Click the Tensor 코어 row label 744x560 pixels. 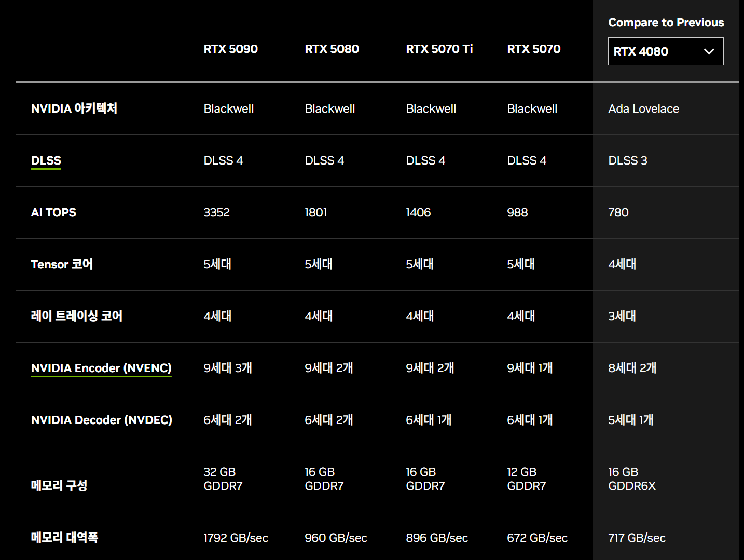pos(62,264)
